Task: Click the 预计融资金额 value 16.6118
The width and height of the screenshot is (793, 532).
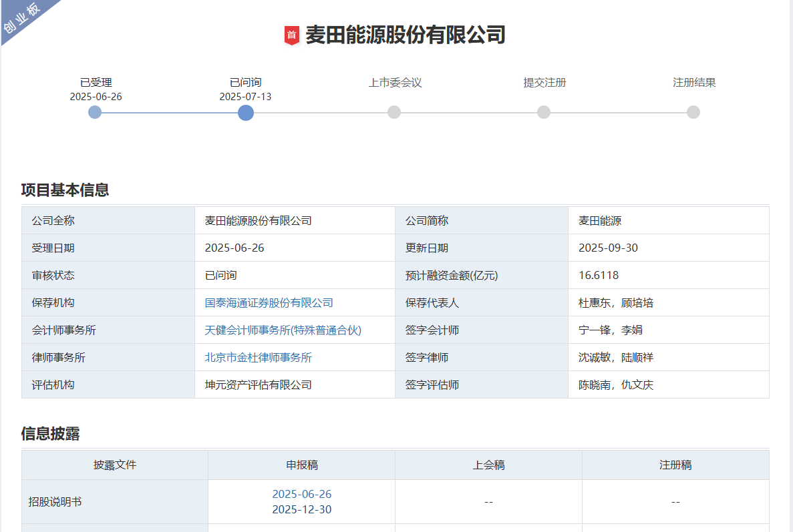Action: 599,276
